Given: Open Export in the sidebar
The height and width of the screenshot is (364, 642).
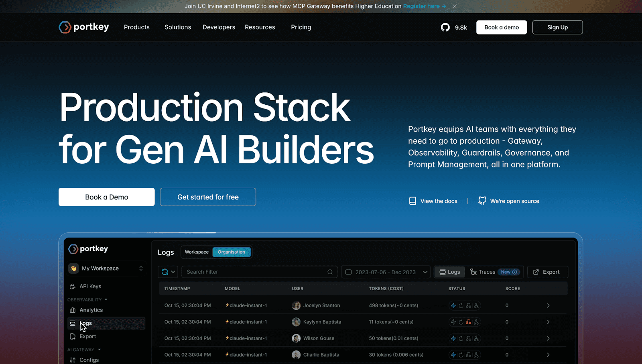Looking at the screenshot, I should point(87,336).
